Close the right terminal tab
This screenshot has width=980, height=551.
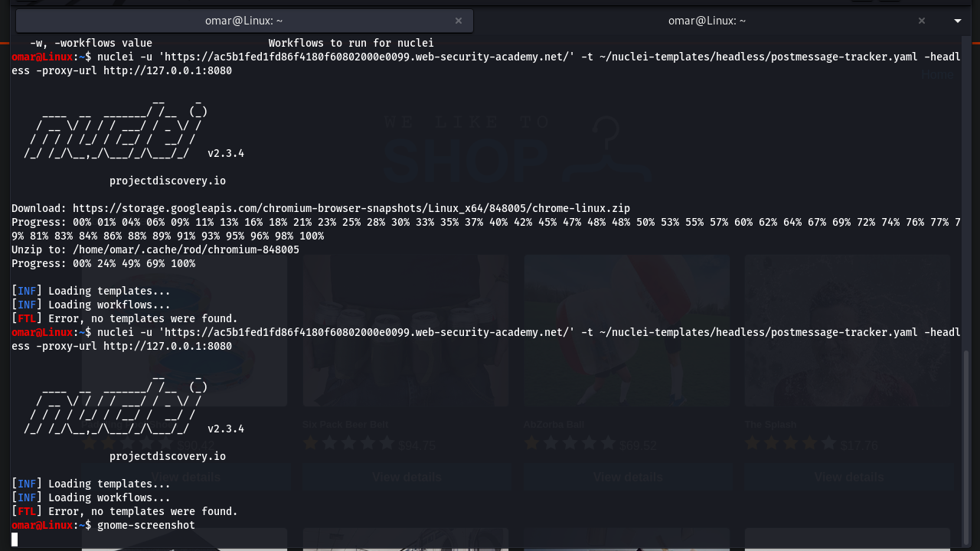(x=922, y=21)
